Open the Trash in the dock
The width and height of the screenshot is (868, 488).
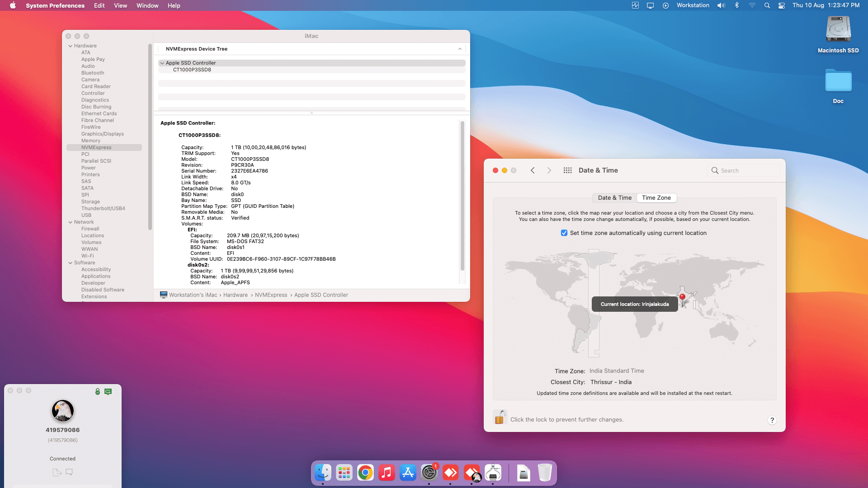coord(545,473)
